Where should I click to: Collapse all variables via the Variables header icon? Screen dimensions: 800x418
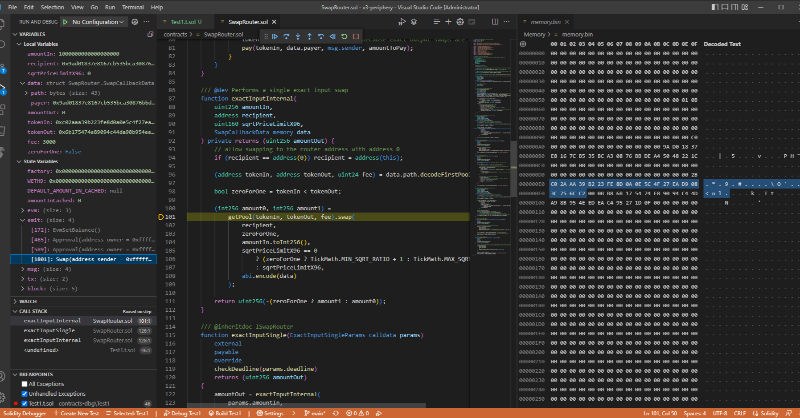click(150, 34)
